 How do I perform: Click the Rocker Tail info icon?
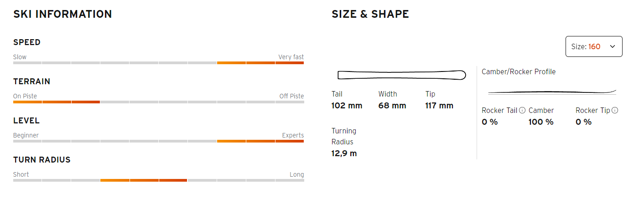click(x=522, y=110)
